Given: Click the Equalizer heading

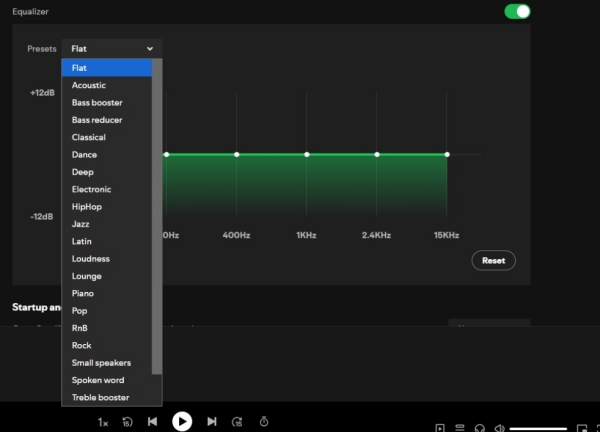Looking at the screenshot, I should point(30,12).
